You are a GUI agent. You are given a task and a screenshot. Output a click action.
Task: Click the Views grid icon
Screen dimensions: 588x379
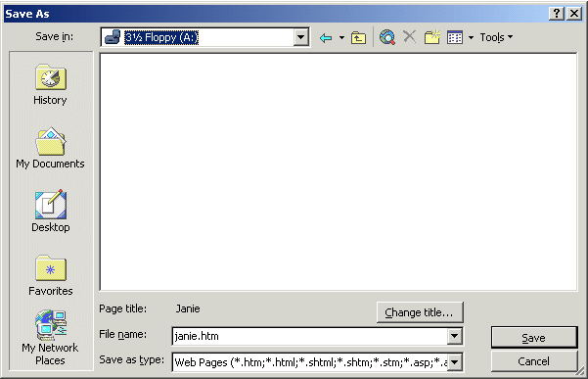(x=455, y=37)
